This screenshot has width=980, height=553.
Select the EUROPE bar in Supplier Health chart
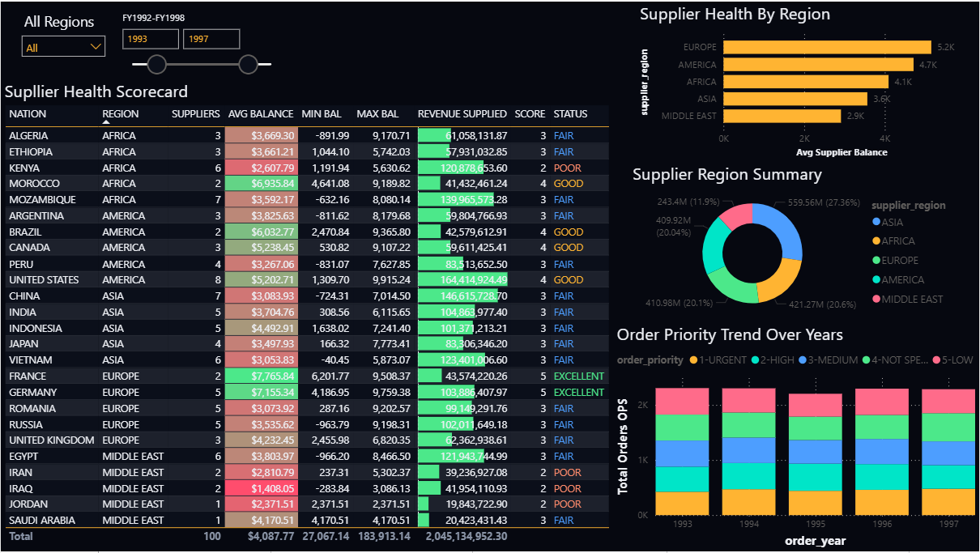click(x=828, y=47)
